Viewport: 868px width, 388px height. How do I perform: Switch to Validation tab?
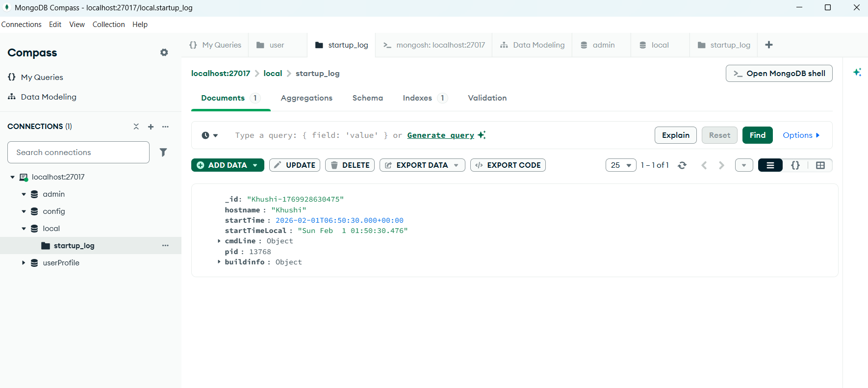(487, 98)
